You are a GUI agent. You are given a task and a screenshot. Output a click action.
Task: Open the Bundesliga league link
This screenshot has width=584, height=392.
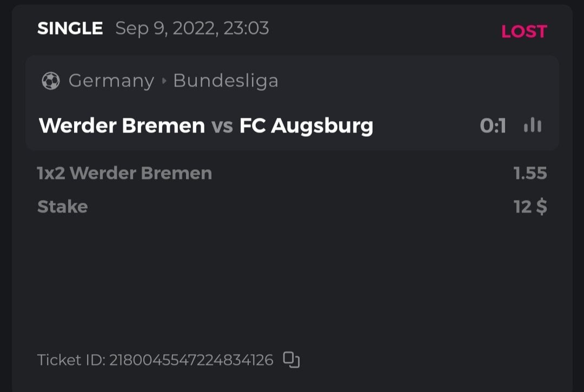[225, 81]
